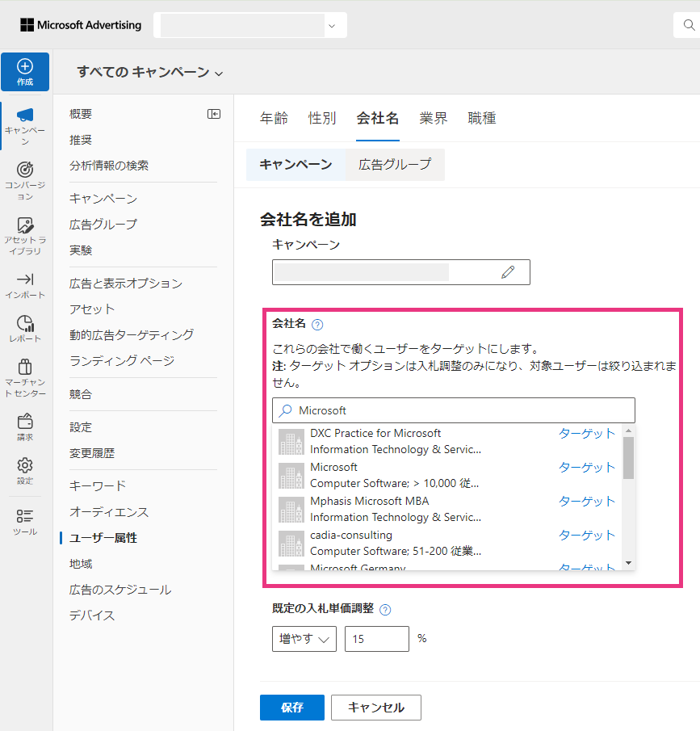Viewport: 700px width, 731px height.
Task: Open 分析情報の検索 in the navigation menu
Action: pyautogui.click(x=109, y=166)
